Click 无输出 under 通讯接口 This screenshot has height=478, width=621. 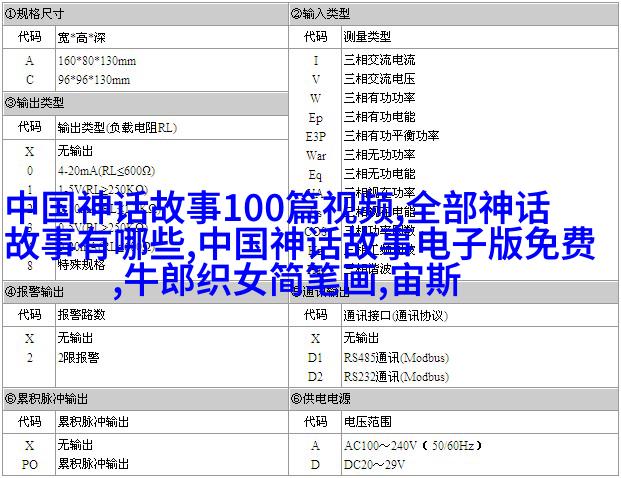pos(361,338)
